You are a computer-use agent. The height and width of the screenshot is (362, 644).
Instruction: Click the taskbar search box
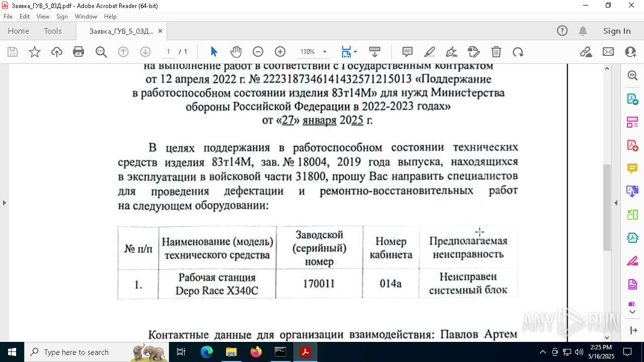[98, 352]
